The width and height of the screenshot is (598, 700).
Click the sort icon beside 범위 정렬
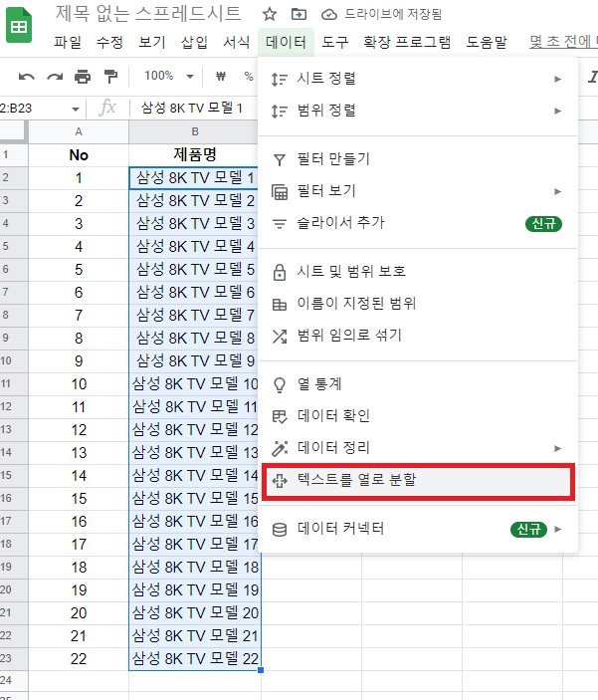pos(280,111)
